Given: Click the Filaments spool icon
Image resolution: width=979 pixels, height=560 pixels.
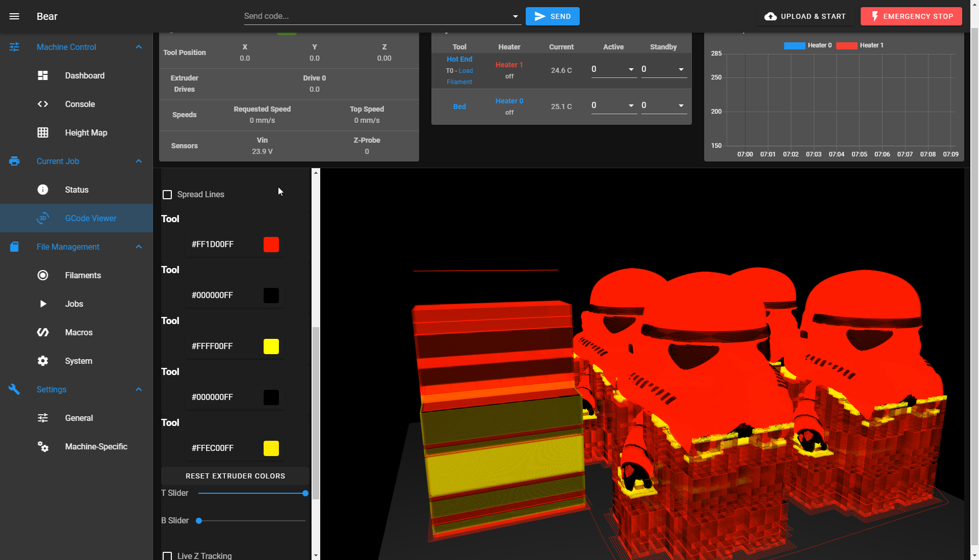Looking at the screenshot, I should point(43,275).
